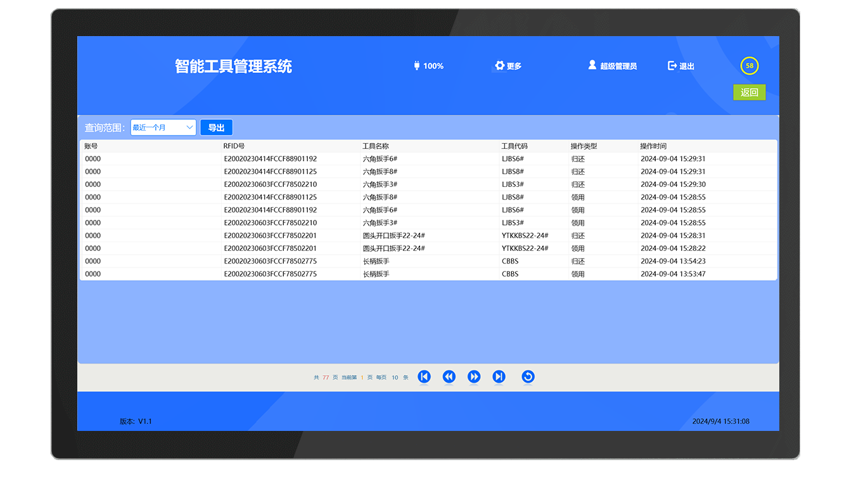Image resolution: width=868 pixels, height=500 pixels.
Task: Click the 退出 logout icon
Action: coord(672,65)
